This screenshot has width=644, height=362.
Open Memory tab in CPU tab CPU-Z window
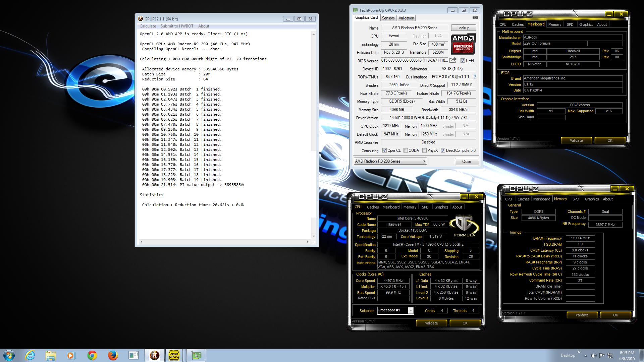point(410,207)
